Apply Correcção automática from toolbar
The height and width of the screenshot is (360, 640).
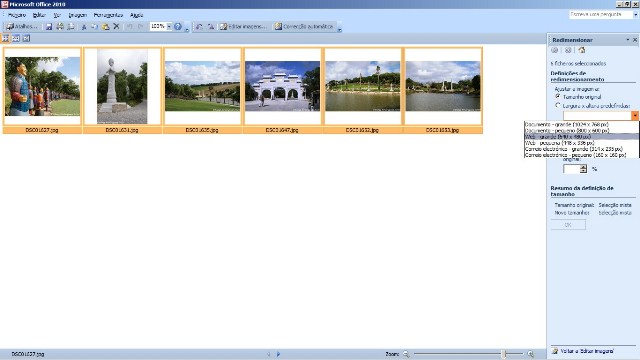tap(304, 27)
